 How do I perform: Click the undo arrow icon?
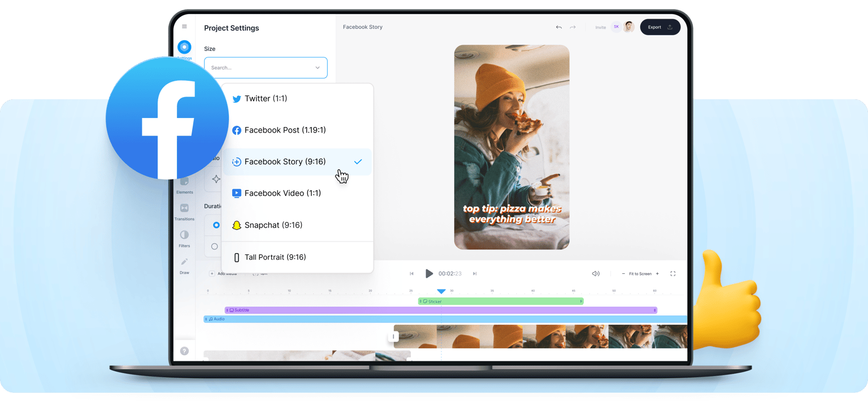[x=559, y=27]
